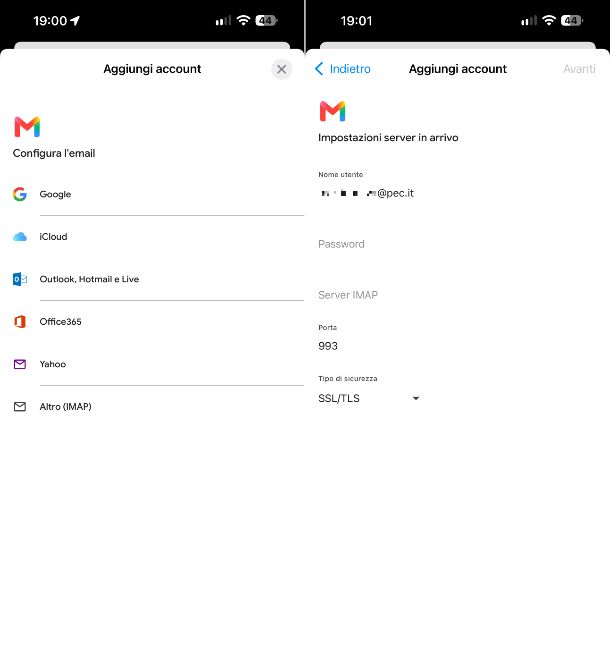Choose Google as email provider
610x660 pixels.
click(x=152, y=194)
